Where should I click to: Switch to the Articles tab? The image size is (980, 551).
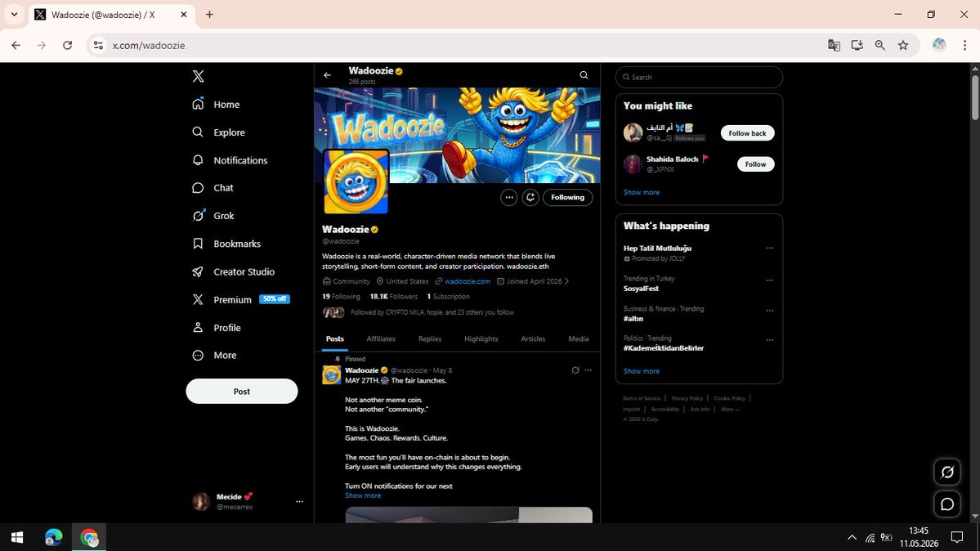[532, 339]
